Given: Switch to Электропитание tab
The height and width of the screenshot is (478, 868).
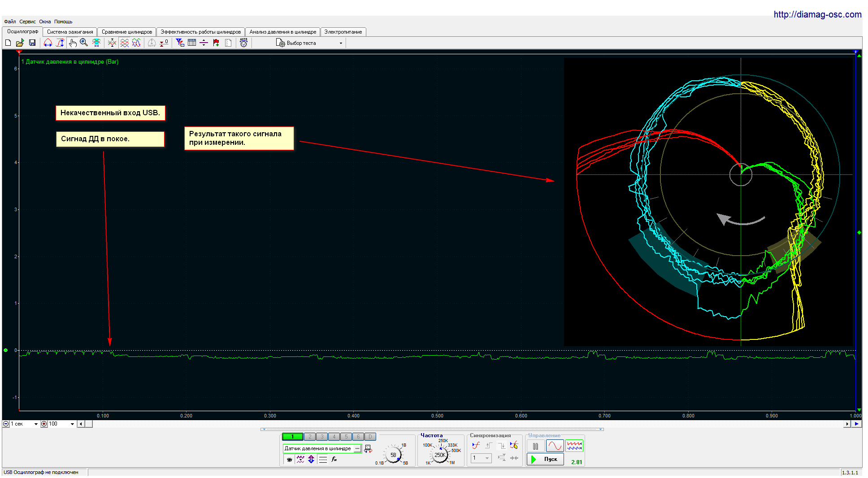Looking at the screenshot, I should (343, 32).
